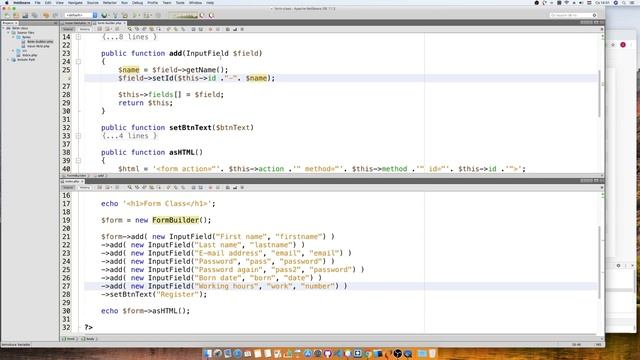The image size is (640, 360).
Task: Click the Open Project toolbar icon
Action: coord(25,16)
